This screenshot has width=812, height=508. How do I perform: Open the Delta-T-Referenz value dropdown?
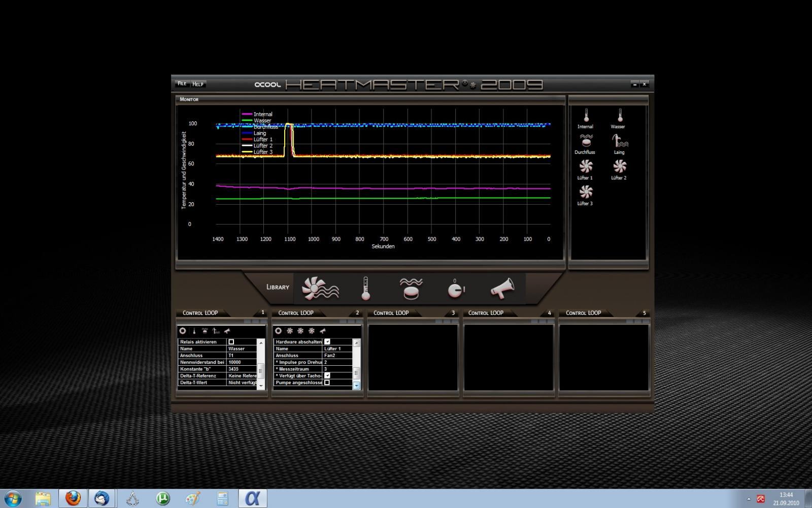point(242,376)
